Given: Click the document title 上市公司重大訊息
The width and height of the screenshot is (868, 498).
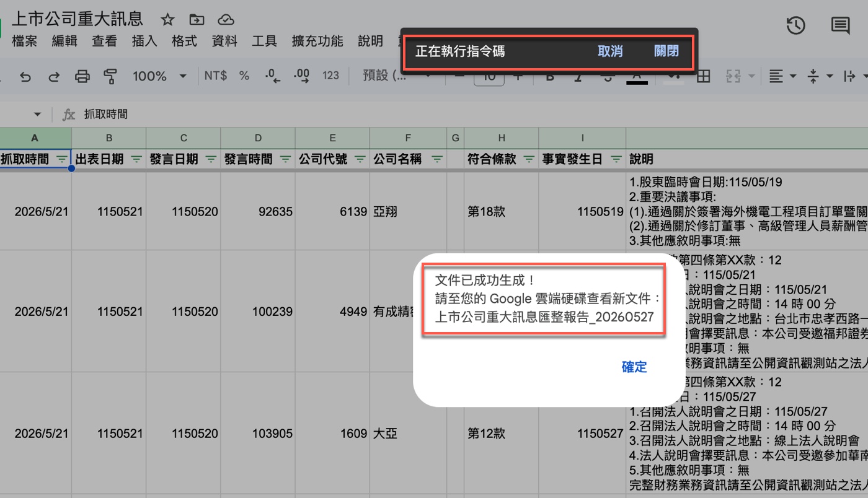Looking at the screenshot, I should click(77, 19).
